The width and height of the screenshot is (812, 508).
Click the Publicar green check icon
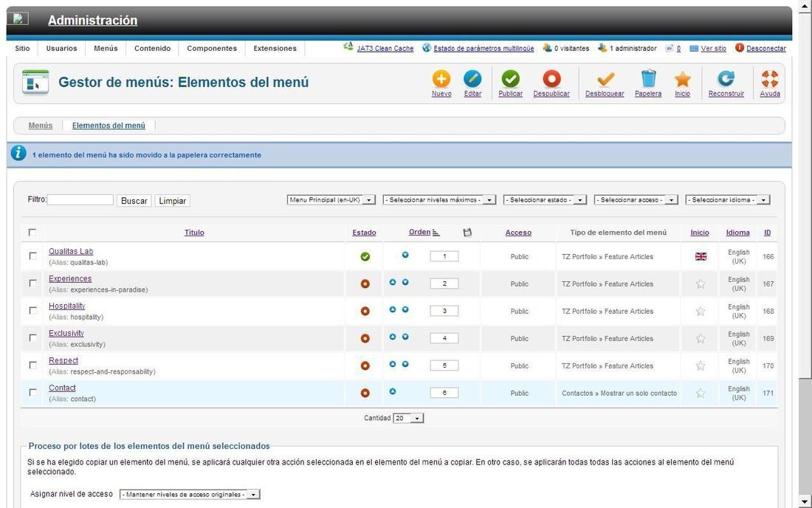point(510,79)
